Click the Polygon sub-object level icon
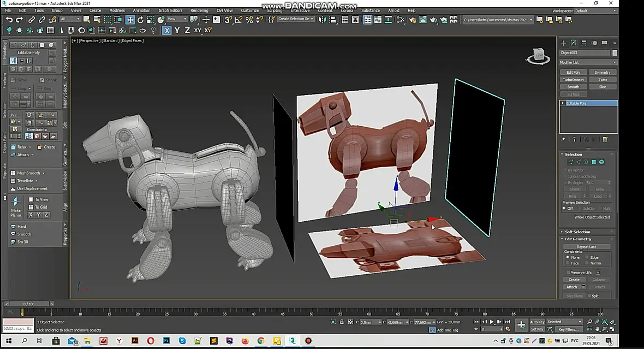The image size is (644, 349). click(x=594, y=162)
